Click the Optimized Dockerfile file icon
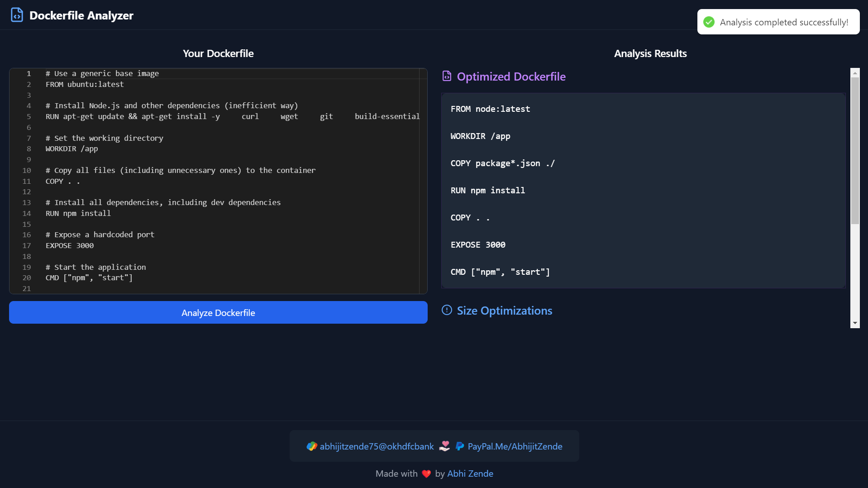 point(447,76)
